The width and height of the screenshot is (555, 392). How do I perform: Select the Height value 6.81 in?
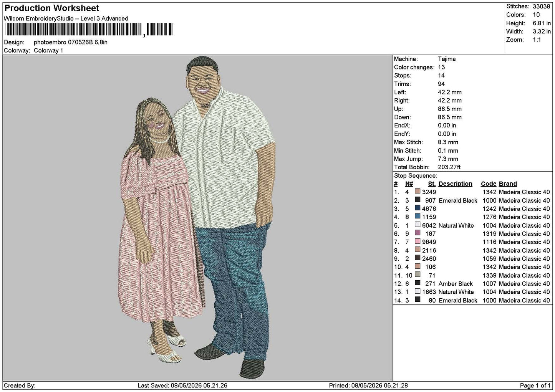542,23
